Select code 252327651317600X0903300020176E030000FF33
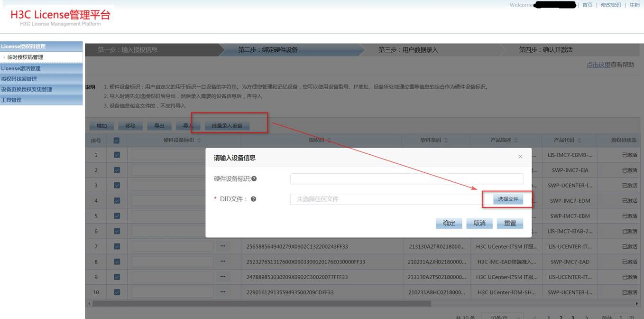 [306, 262]
